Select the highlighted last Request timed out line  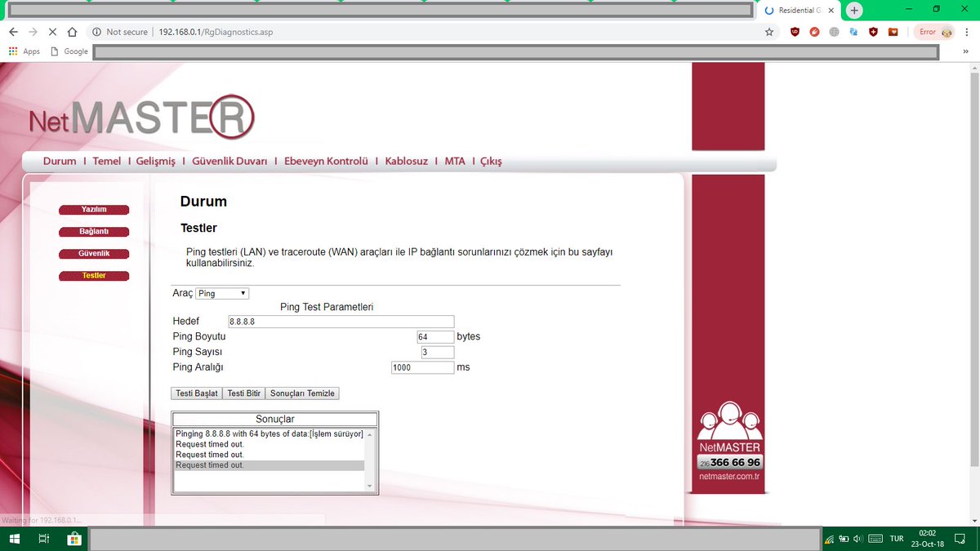[269, 465]
